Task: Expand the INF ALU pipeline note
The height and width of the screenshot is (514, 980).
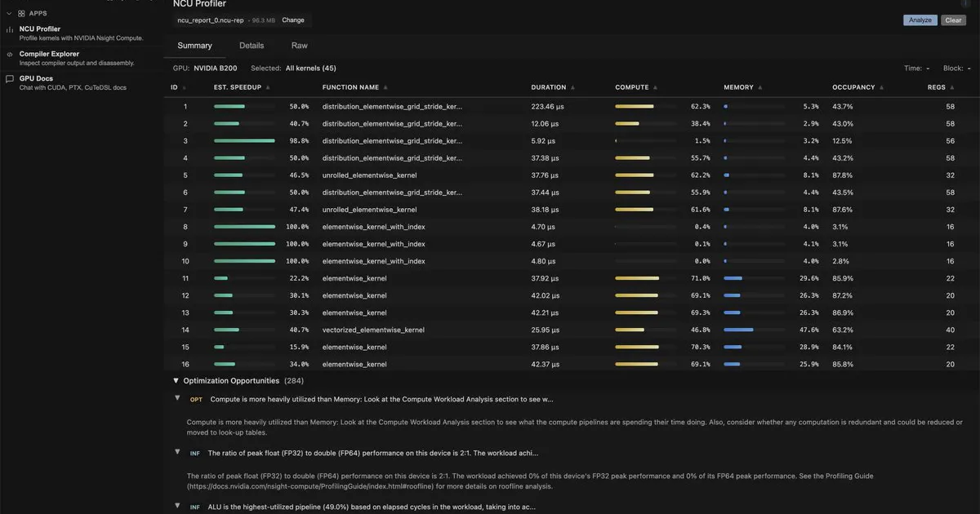Action: point(177,505)
